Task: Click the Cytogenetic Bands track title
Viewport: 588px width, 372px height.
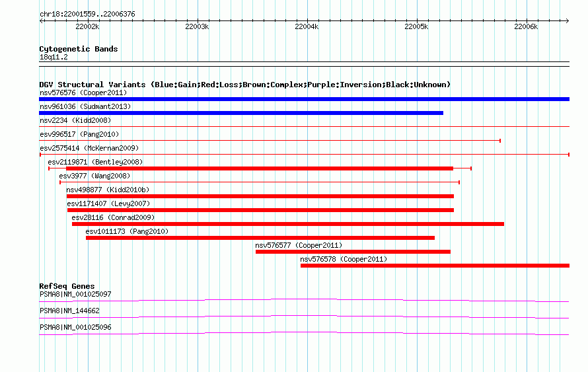Action: (x=79, y=49)
